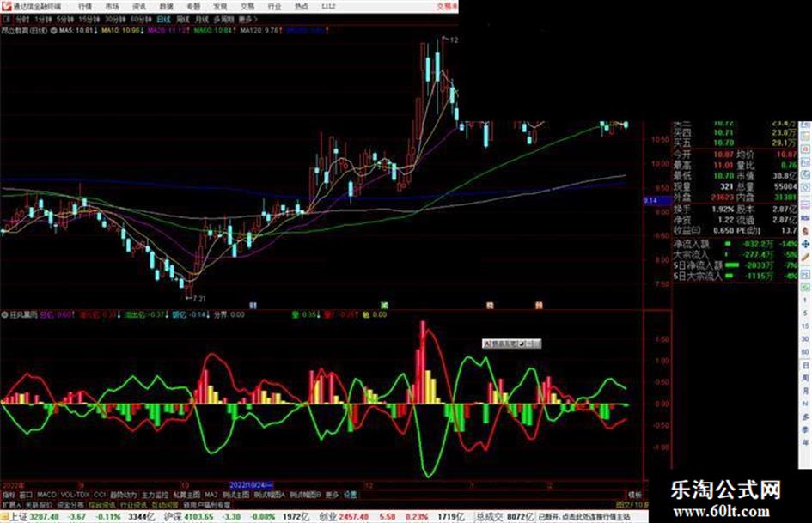Select the 月线 period

[x=201, y=19]
